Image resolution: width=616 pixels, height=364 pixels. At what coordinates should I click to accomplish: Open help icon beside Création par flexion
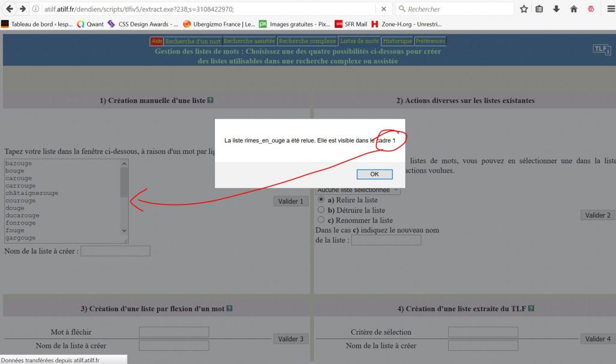[x=229, y=309]
